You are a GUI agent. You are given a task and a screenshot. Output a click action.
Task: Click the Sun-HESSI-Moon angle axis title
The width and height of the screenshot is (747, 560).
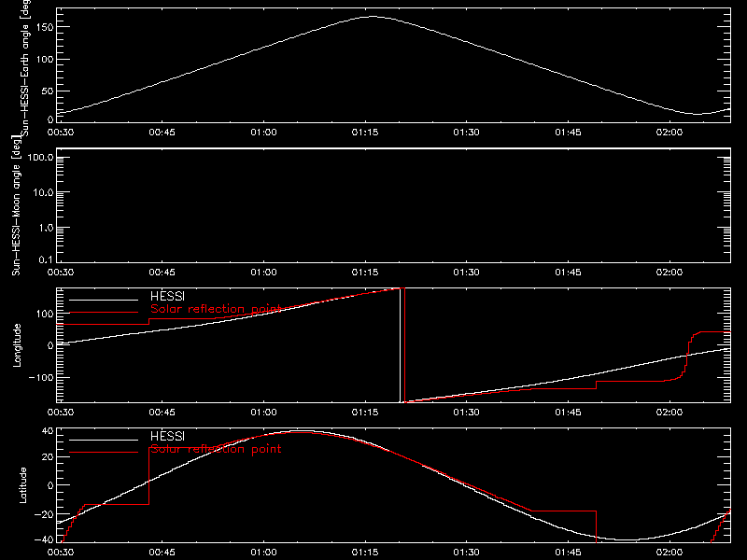tap(16, 205)
